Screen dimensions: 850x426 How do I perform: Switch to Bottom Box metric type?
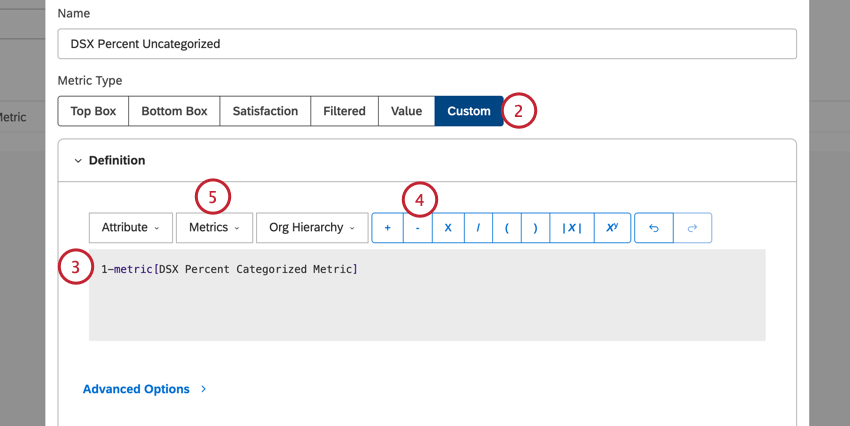pos(174,111)
